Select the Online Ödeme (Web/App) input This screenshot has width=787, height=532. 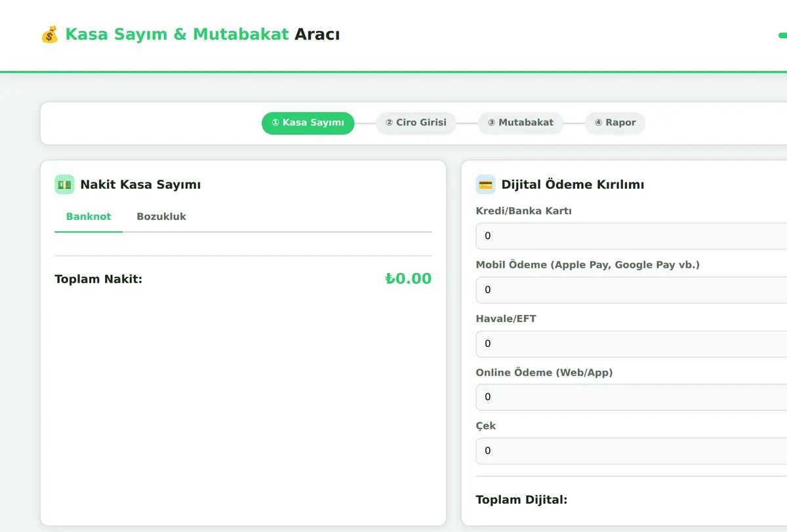(x=631, y=397)
